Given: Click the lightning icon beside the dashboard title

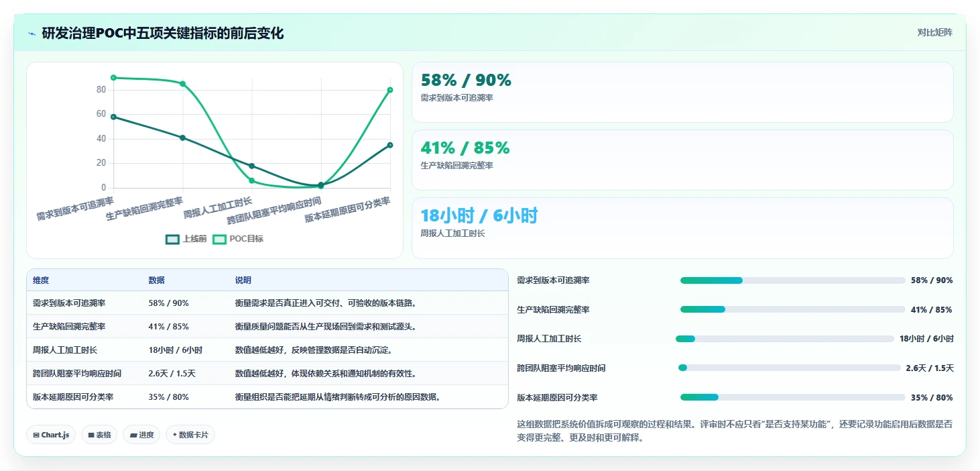Looking at the screenshot, I should point(32,34).
